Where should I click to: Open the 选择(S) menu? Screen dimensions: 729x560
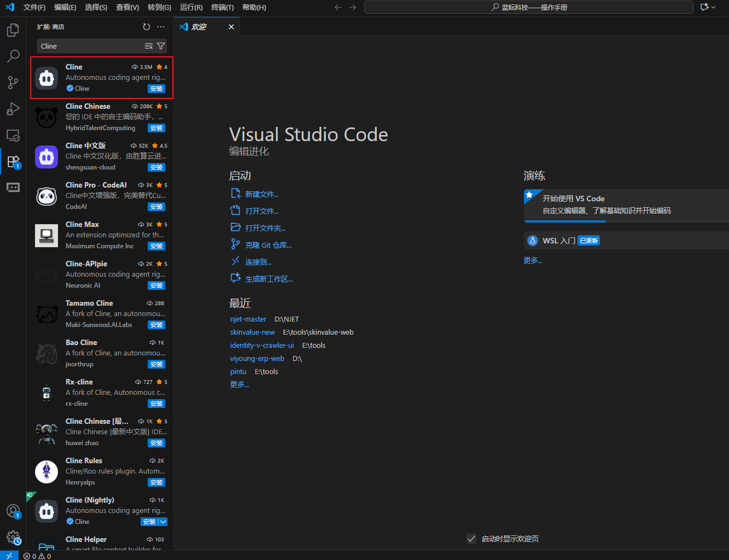click(96, 7)
